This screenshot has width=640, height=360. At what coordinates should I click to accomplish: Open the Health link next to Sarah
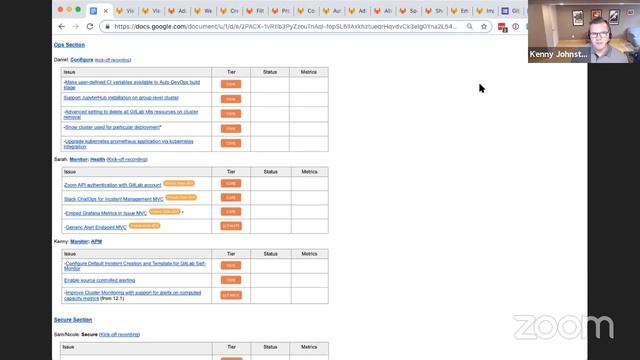tap(98, 160)
